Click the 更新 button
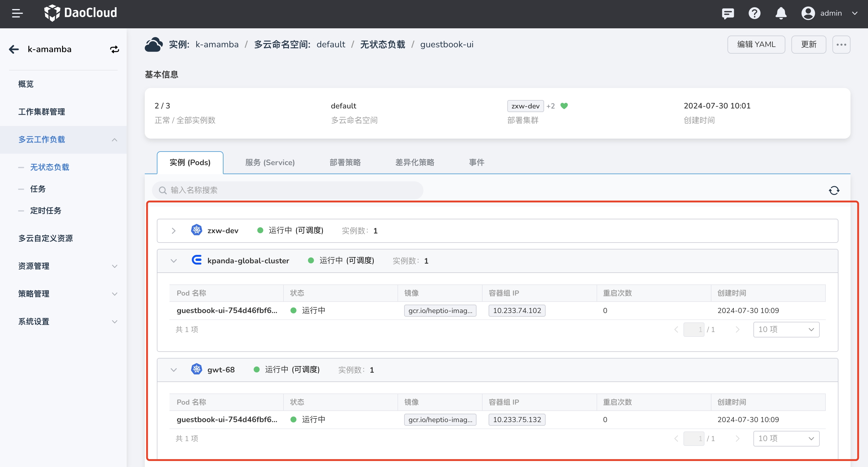Image resolution: width=868 pixels, height=467 pixels. pyautogui.click(x=808, y=45)
